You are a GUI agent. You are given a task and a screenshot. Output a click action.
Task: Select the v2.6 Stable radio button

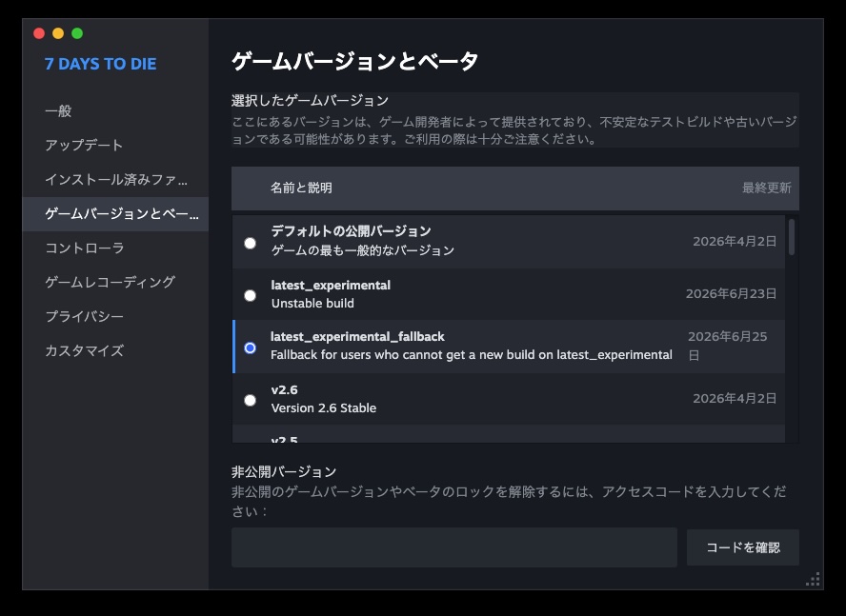tap(250, 400)
